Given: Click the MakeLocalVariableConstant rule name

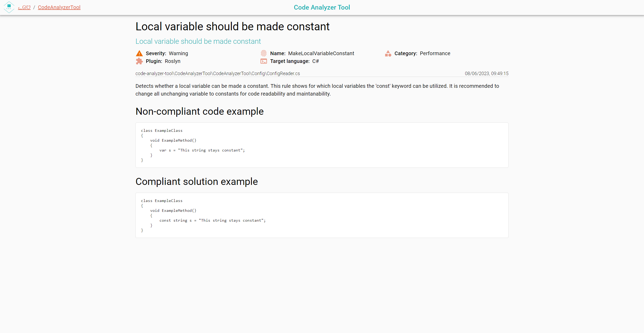Looking at the screenshot, I should [321, 53].
